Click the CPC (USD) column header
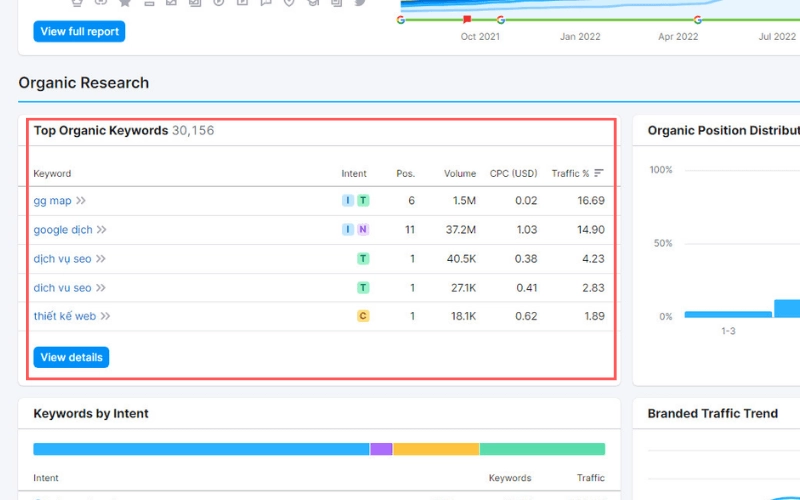 pos(513,173)
